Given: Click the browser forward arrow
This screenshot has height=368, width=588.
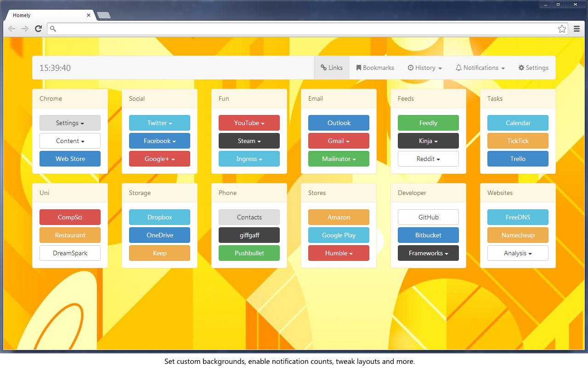Looking at the screenshot, I should click(25, 29).
